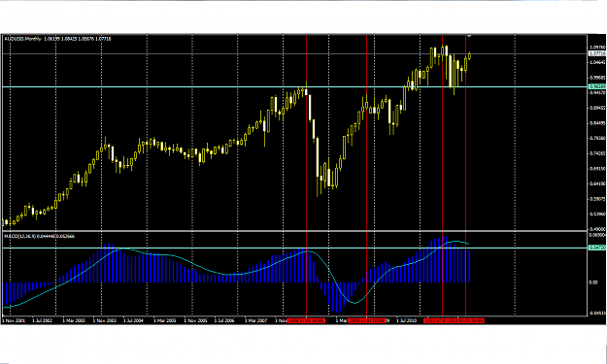Click the 0.84495 price scale value
607x364 pixels.
click(597, 123)
